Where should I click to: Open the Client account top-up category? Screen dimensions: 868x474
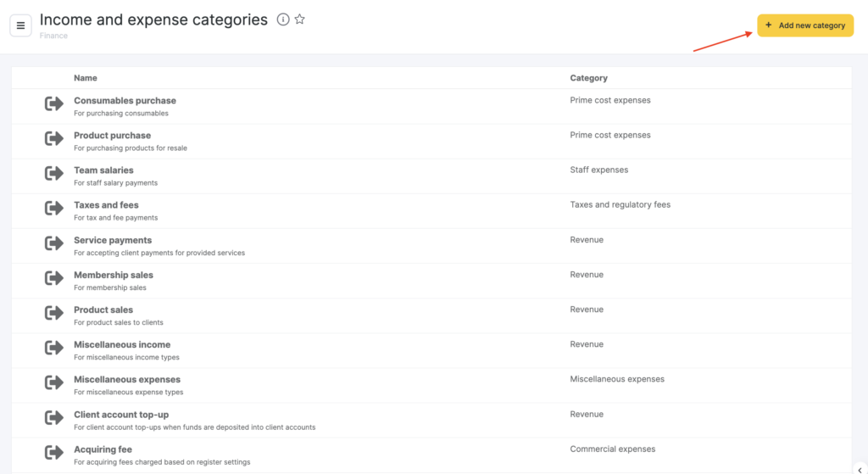pos(121,415)
